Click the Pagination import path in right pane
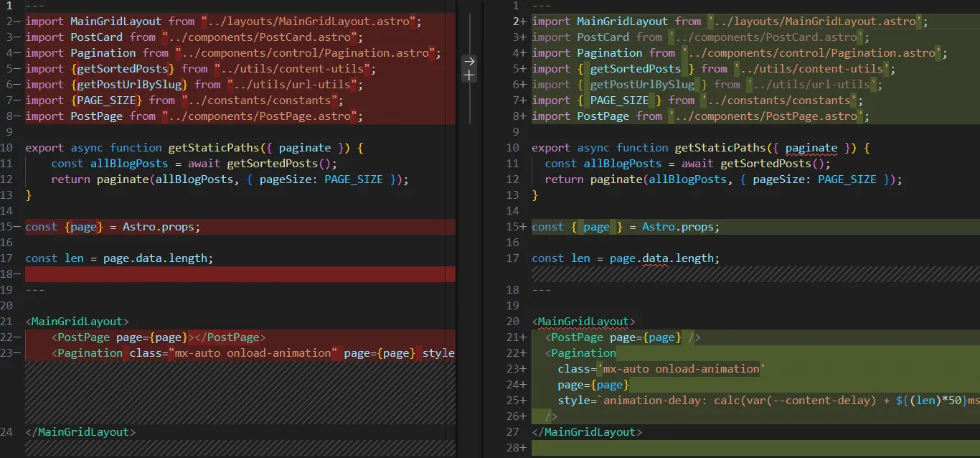 811,53
